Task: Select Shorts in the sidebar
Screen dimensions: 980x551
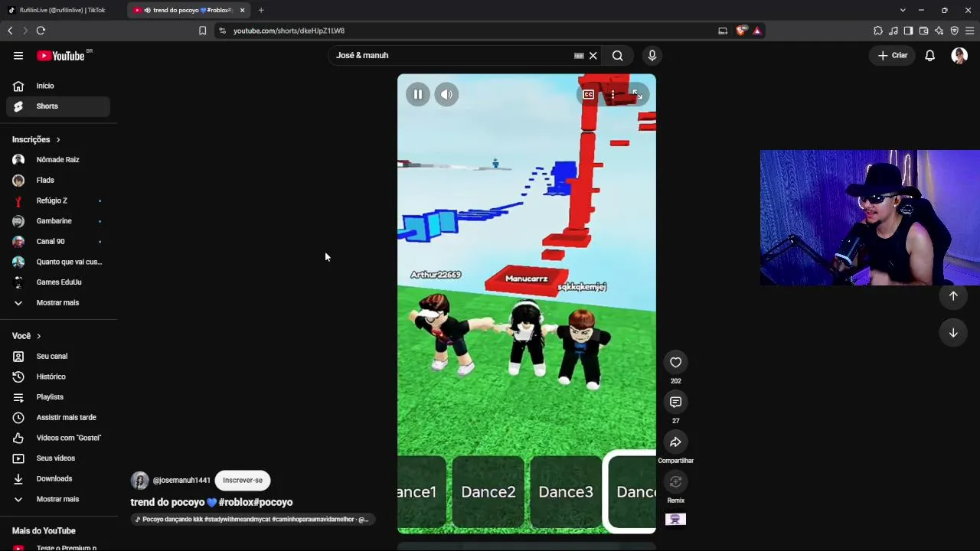Action: coord(58,106)
